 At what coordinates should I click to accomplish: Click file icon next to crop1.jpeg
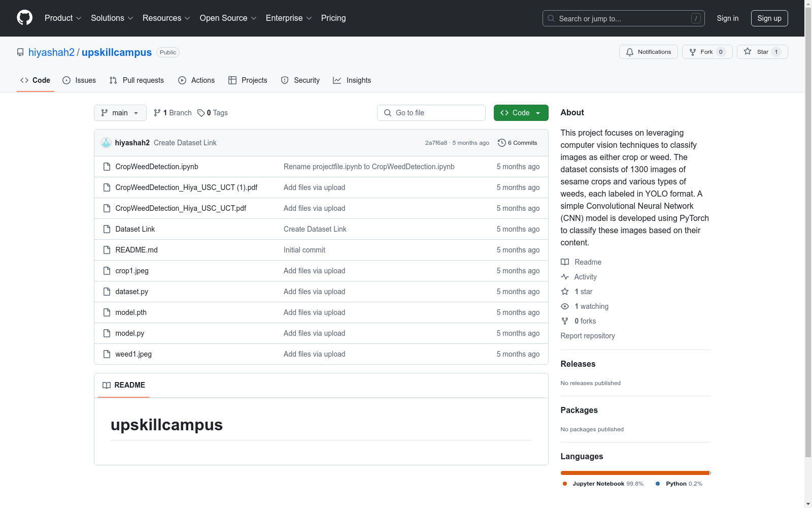click(x=107, y=271)
